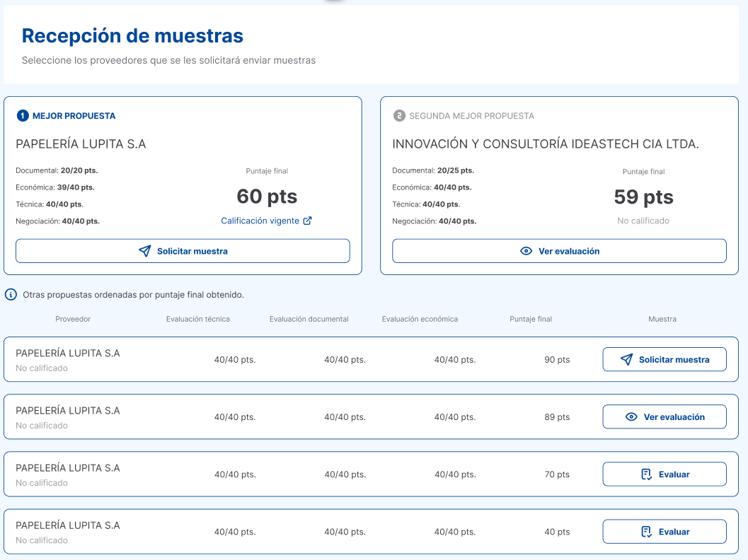The width and height of the screenshot is (748, 560).
Task: Select INNOVACIÓN Y CONSULTORÍA IDEASTECH card title
Action: click(546, 144)
